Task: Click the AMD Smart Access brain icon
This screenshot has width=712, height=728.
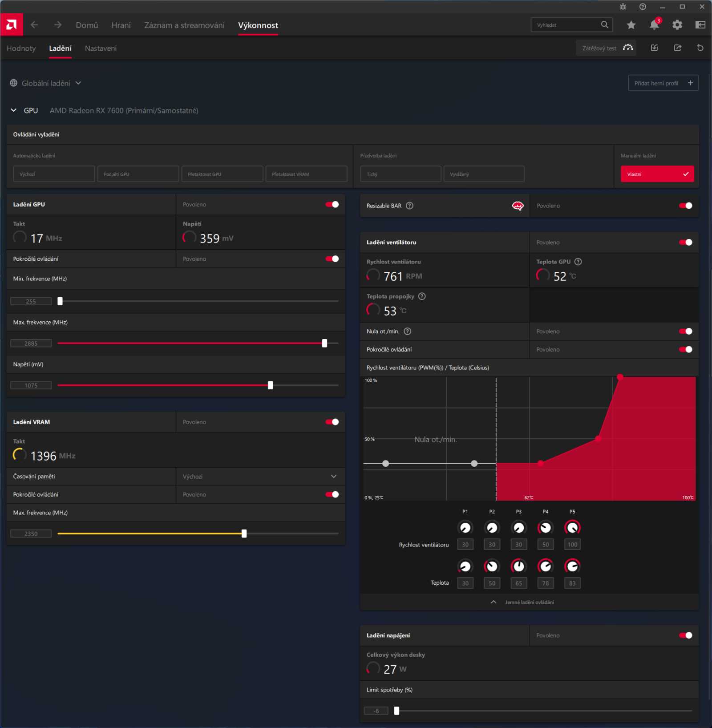Action: click(x=518, y=206)
